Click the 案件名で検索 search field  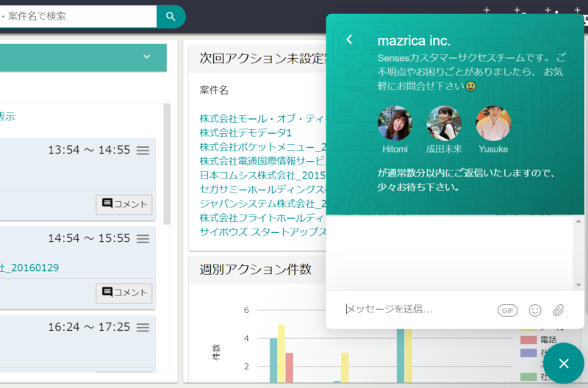click(78, 16)
